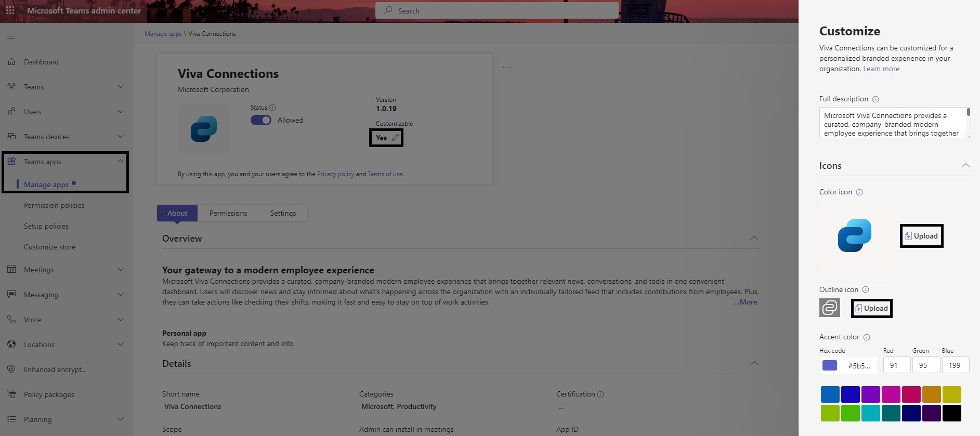The height and width of the screenshot is (436, 980).
Task: Switch to the Permissions tab
Action: click(228, 213)
